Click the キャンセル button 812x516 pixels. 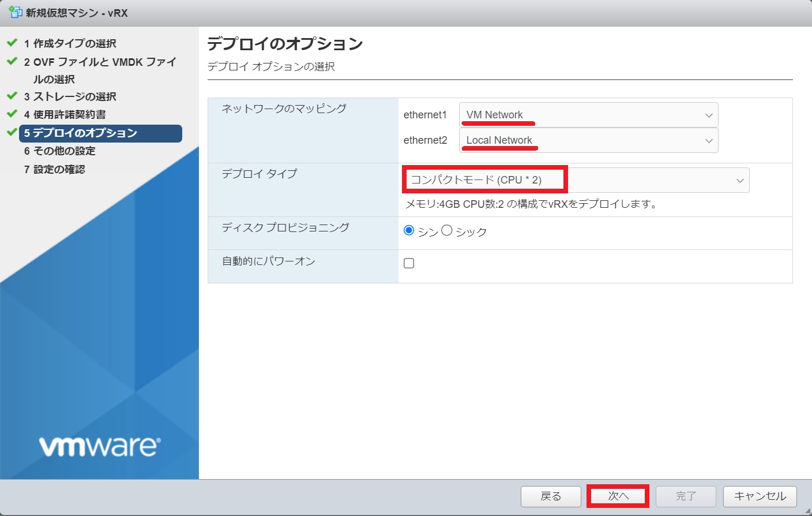coord(760,496)
